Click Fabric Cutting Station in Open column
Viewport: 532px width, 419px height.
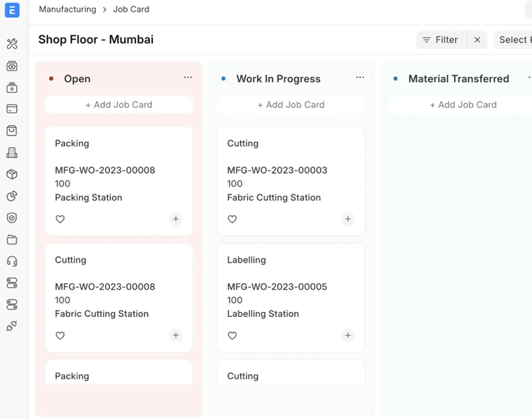point(102,314)
